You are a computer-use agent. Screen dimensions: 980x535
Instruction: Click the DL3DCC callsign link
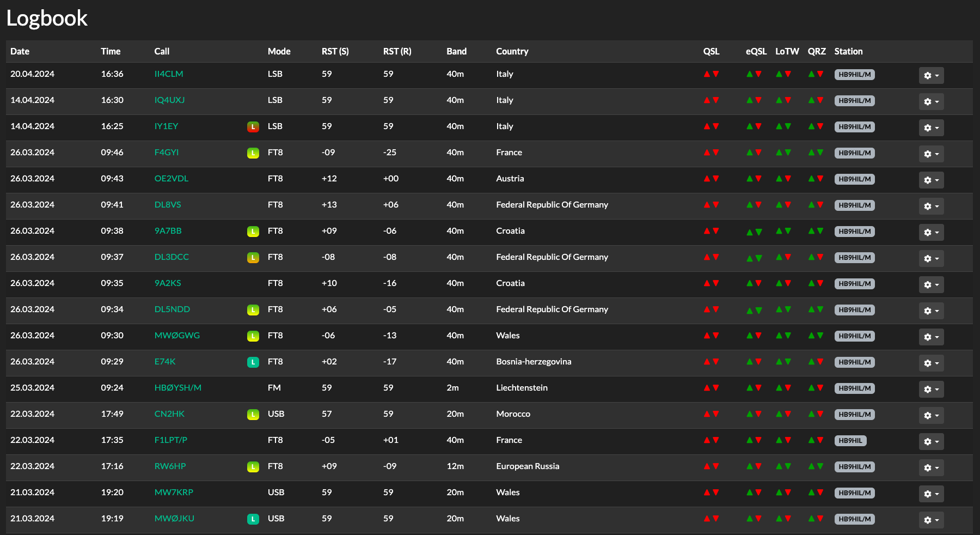point(171,257)
